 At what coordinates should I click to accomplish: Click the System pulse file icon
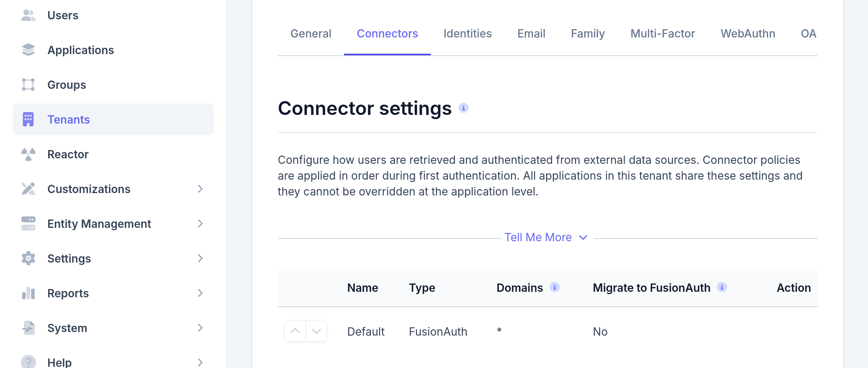[28, 328]
